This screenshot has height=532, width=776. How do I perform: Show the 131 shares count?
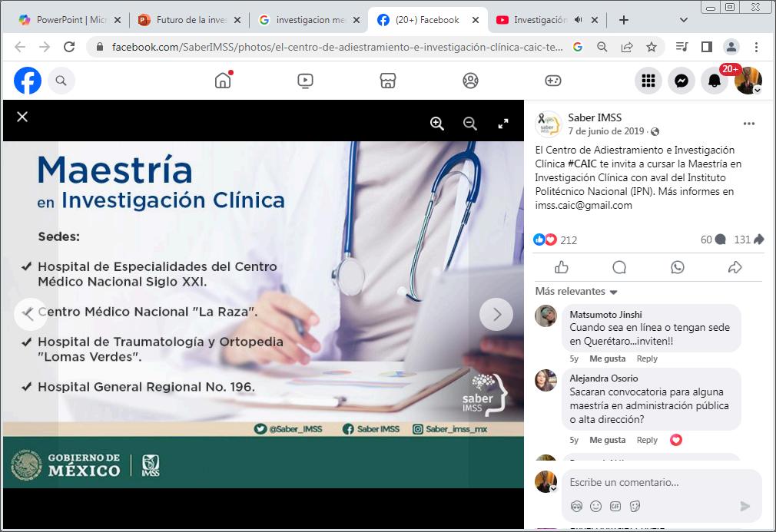click(x=749, y=240)
